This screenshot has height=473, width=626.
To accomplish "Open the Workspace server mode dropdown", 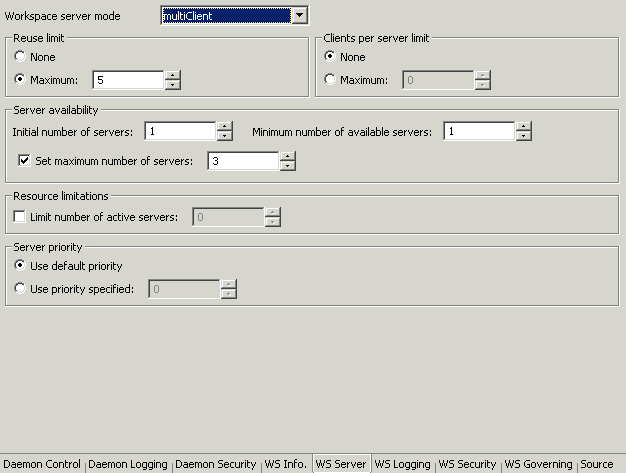I will click(x=299, y=16).
